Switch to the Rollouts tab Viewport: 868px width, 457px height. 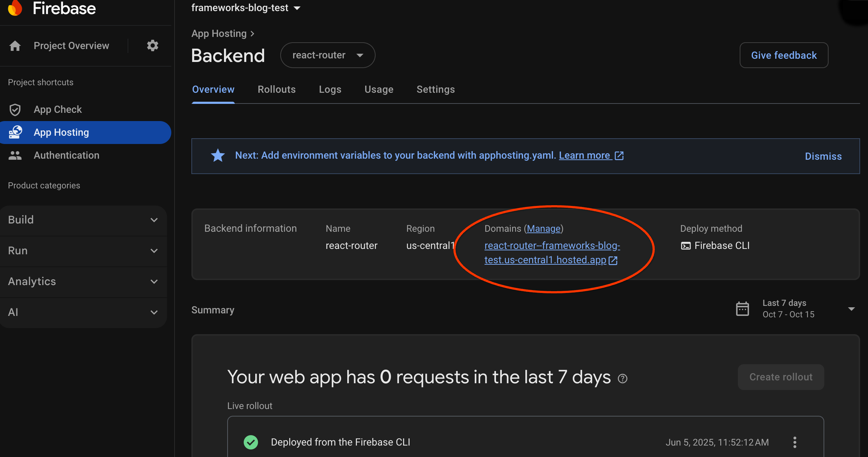[277, 90]
